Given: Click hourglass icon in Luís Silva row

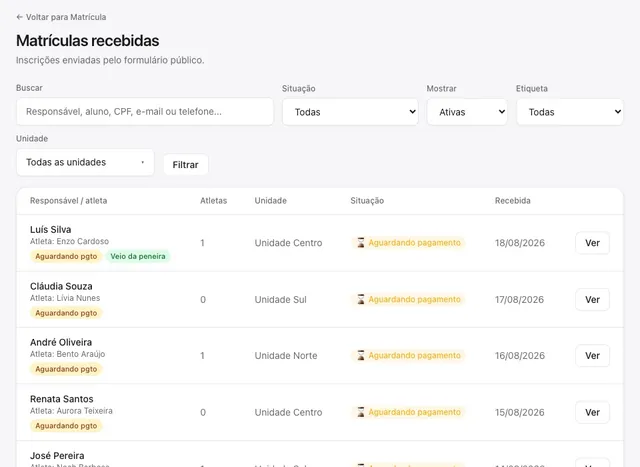Looking at the screenshot, I should click(361, 243).
